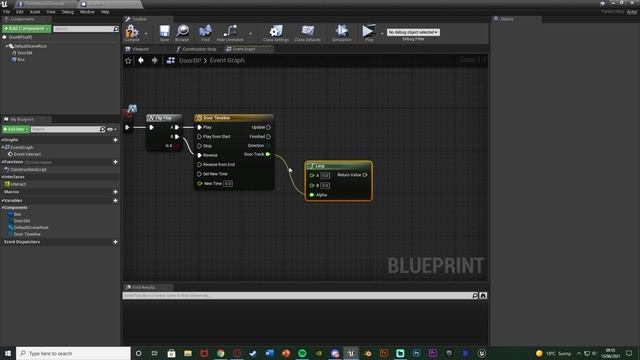
Task: Click the find-in-all-blueprints icon at Find Results right
Action: pyautogui.click(x=483, y=295)
